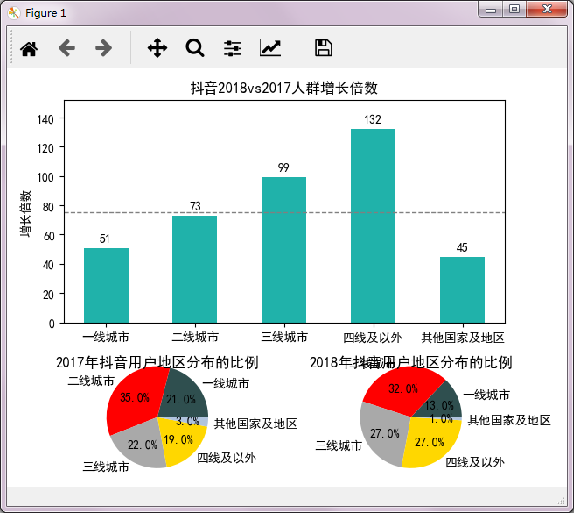Activate the Pan axes tool
This screenshot has height=514, width=574.
coord(157,48)
